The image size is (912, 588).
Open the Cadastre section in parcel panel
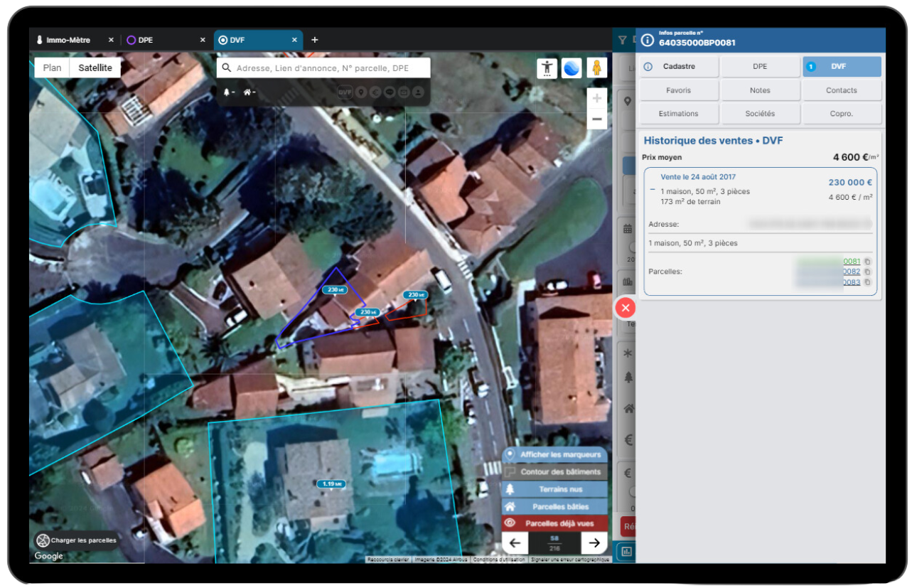[679, 67]
